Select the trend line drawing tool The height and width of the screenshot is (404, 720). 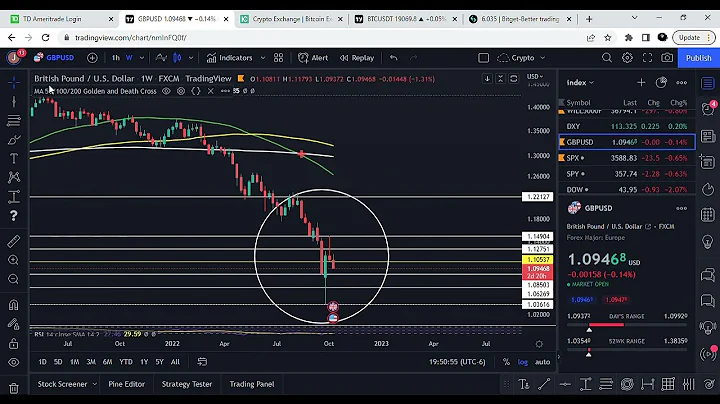pos(14,101)
